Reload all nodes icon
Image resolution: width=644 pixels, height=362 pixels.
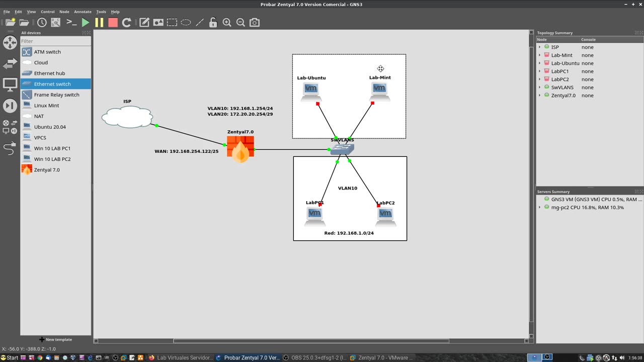[126, 22]
